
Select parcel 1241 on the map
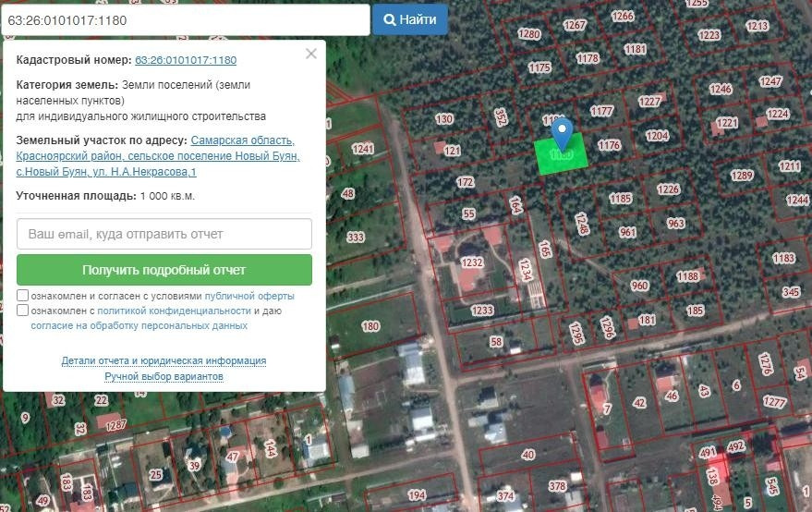[362, 149]
